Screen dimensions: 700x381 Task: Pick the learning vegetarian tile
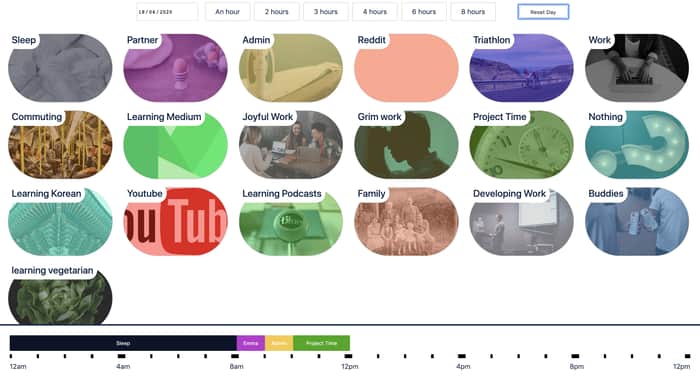[x=60, y=295]
